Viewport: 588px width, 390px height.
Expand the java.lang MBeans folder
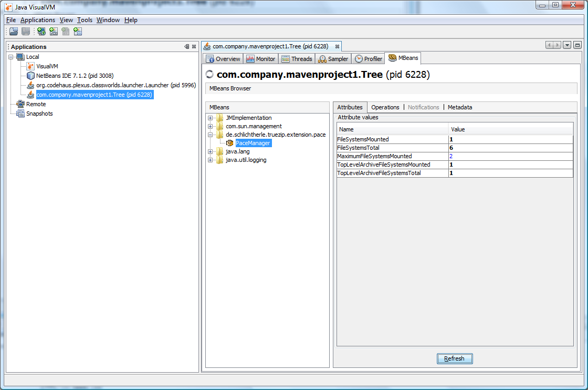tap(211, 151)
